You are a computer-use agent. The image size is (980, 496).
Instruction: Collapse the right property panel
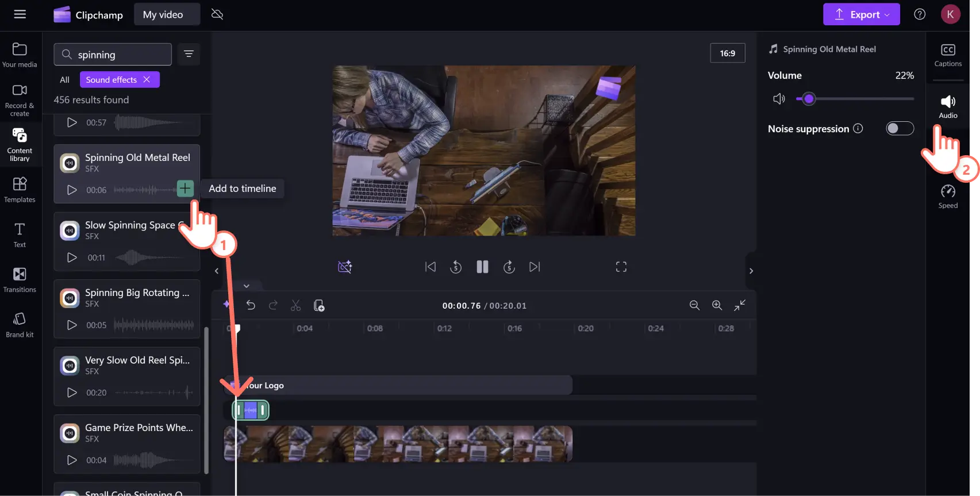point(751,271)
